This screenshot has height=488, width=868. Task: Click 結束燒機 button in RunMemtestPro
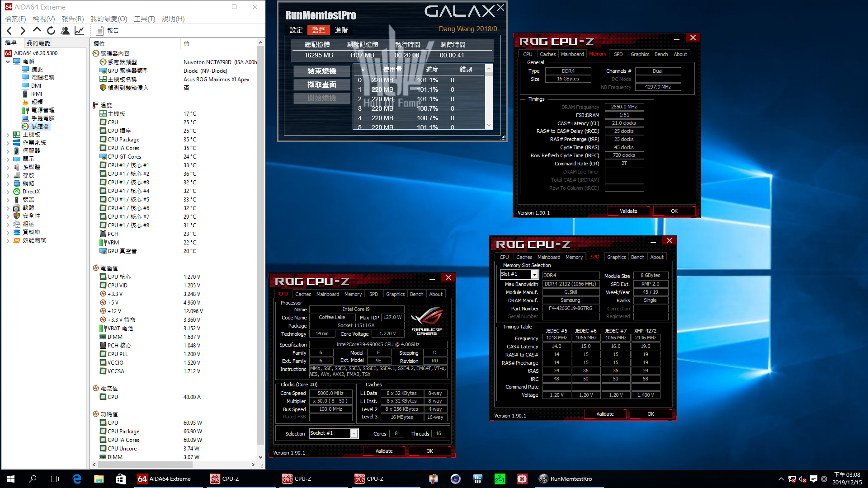click(322, 71)
